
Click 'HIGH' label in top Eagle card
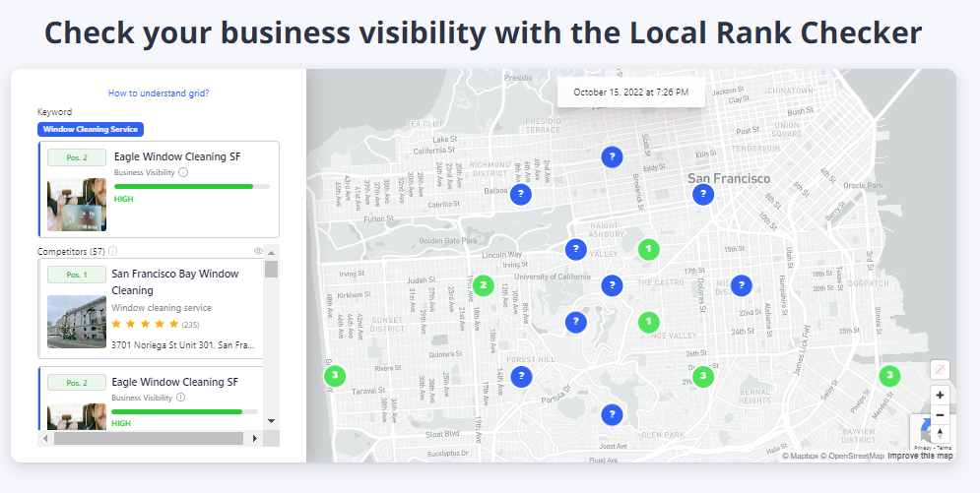(124, 199)
